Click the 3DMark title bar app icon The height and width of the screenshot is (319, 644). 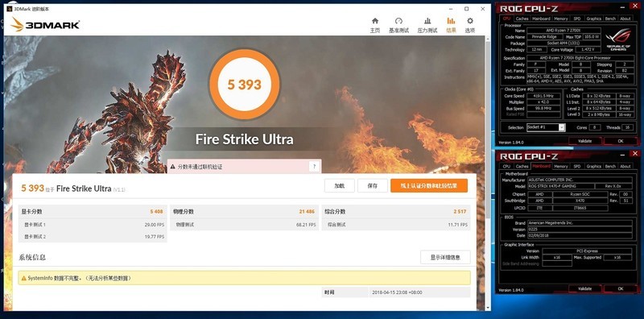9,9
